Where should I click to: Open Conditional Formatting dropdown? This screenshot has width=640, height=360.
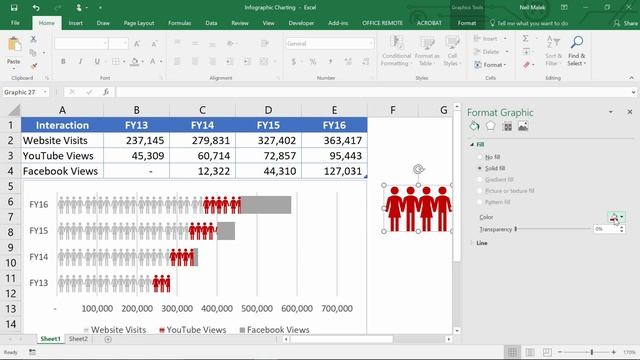[396, 51]
